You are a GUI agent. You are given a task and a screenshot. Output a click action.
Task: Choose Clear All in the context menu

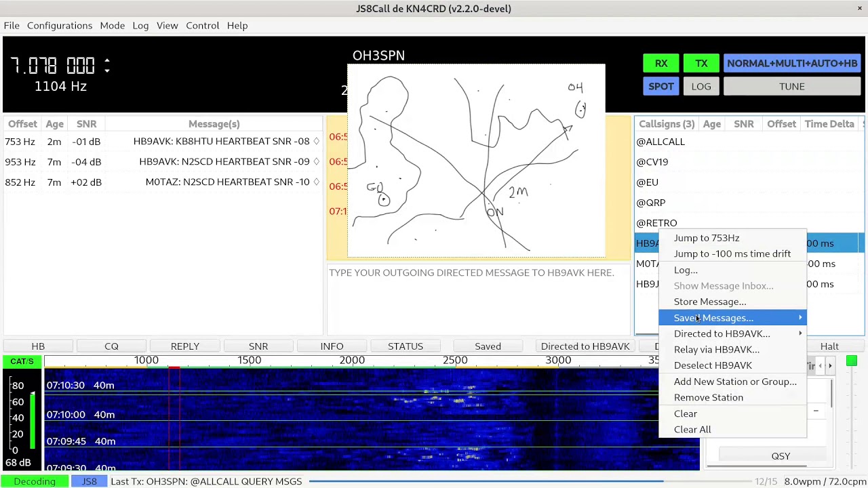click(x=732, y=429)
